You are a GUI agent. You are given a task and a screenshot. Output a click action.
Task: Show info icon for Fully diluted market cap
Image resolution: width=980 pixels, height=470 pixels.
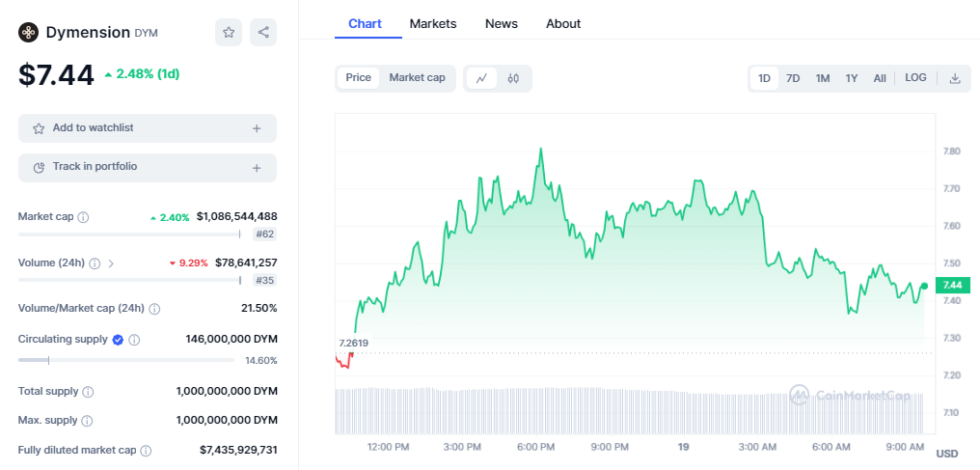pyautogui.click(x=146, y=451)
